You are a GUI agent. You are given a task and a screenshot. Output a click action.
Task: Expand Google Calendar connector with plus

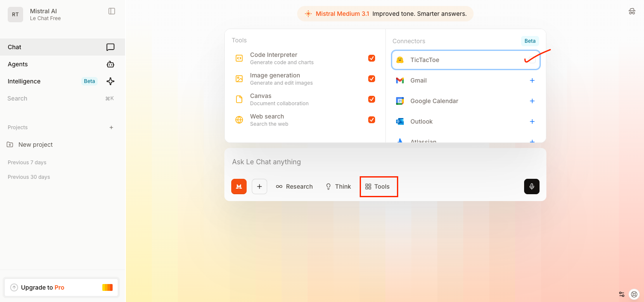pyautogui.click(x=532, y=101)
